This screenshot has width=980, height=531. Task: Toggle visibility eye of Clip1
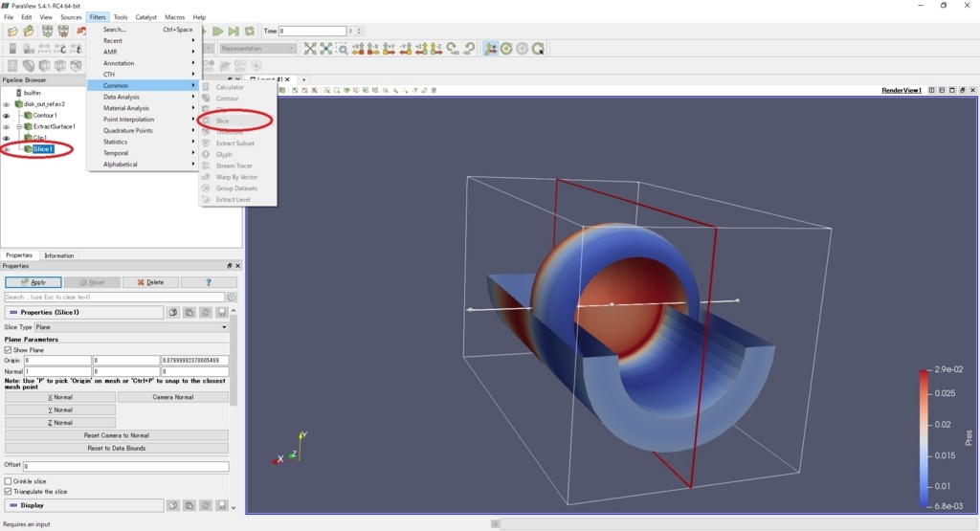(7, 138)
